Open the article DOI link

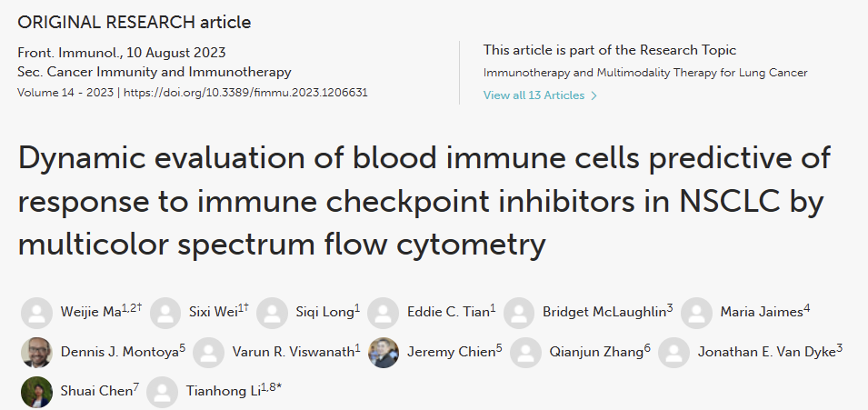pyautogui.click(x=245, y=93)
